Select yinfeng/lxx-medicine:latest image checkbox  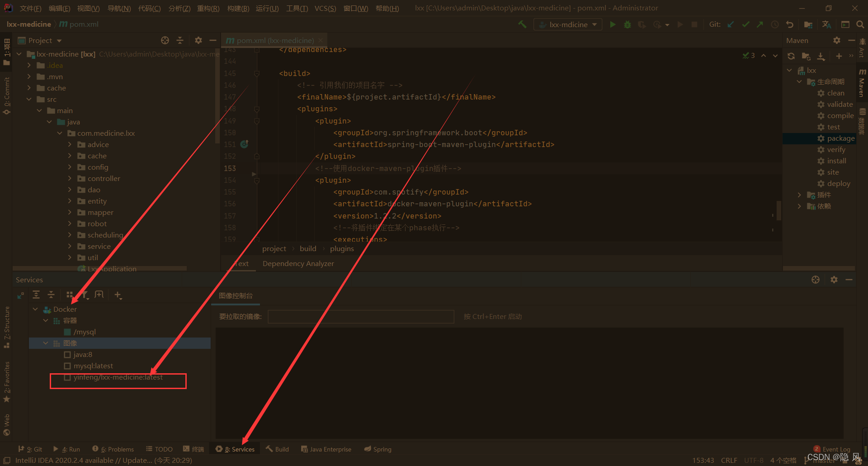67,377
